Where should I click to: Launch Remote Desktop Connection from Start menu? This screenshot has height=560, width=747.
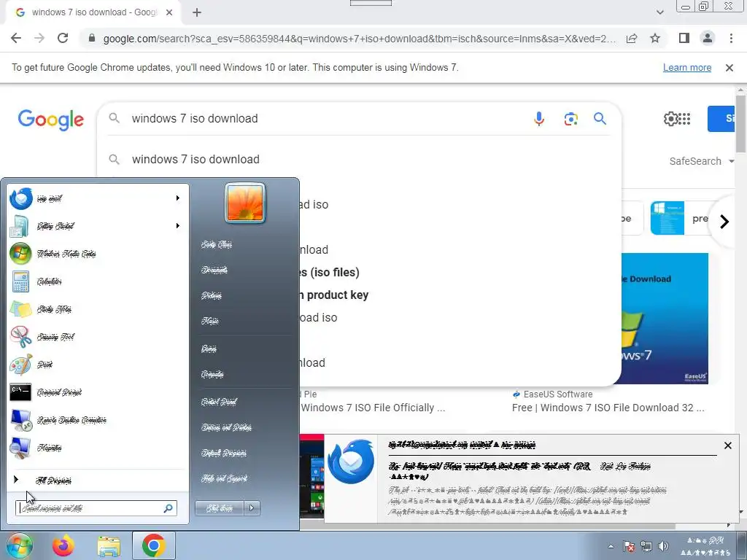click(x=97, y=419)
